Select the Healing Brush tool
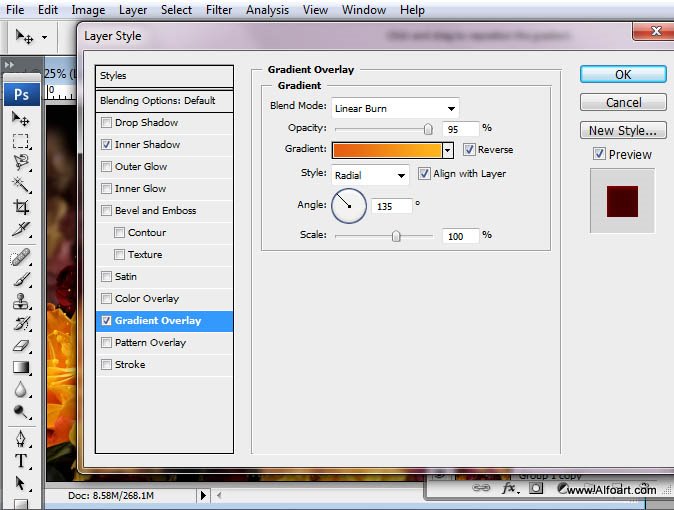The width and height of the screenshot is (674, 510). (20, 257)
